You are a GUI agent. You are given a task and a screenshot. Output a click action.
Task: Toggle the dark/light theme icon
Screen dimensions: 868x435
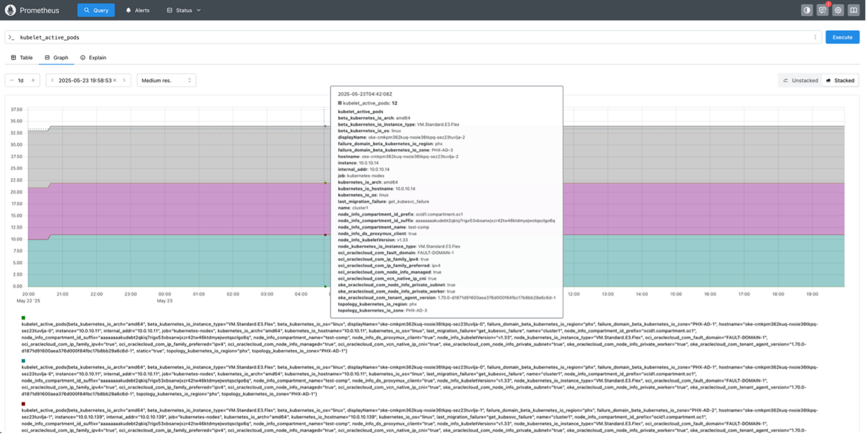pyautogui.click(x=806, y=10)
